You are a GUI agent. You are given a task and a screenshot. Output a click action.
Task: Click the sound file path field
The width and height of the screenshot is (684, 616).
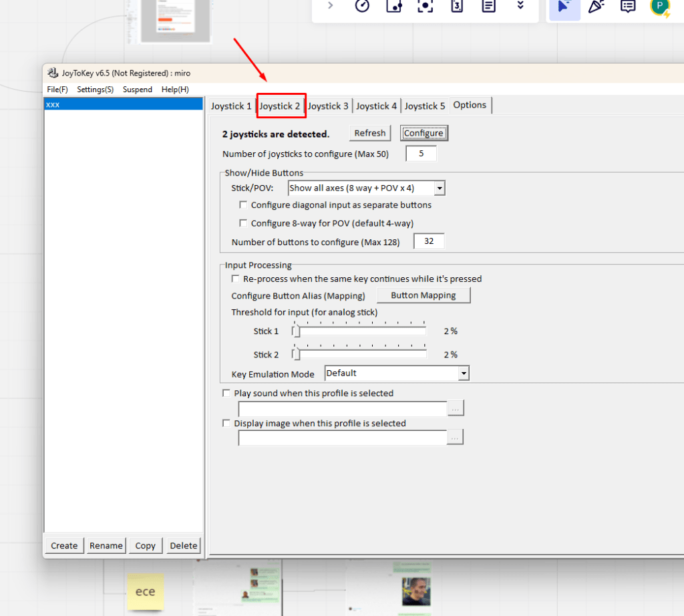(343, 409)
